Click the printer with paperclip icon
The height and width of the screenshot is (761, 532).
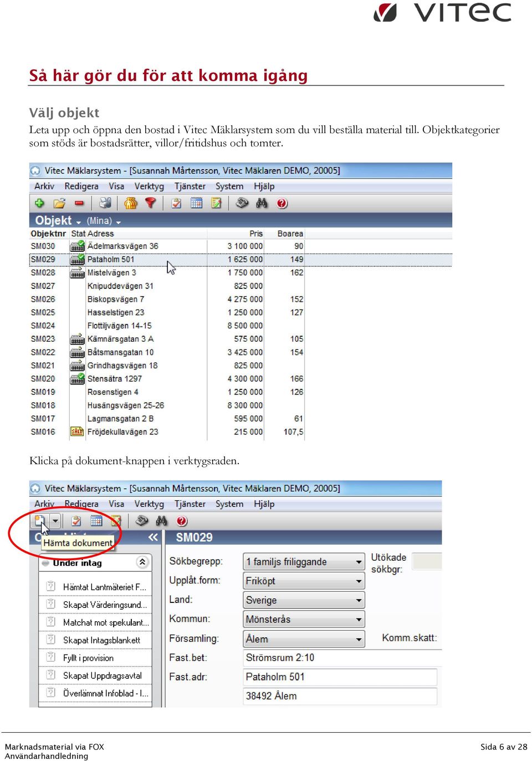(105, 203)
